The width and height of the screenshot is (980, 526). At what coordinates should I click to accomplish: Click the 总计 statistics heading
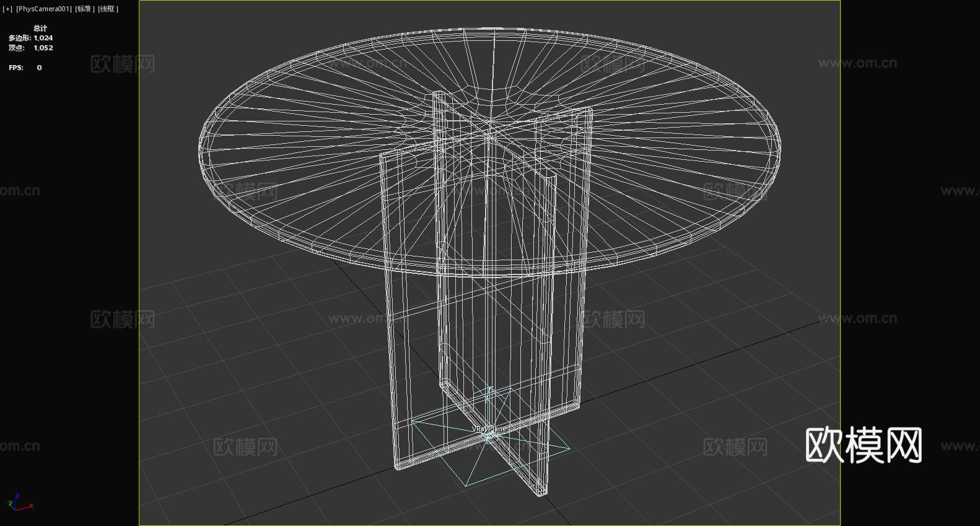click(x=40, y=28)
